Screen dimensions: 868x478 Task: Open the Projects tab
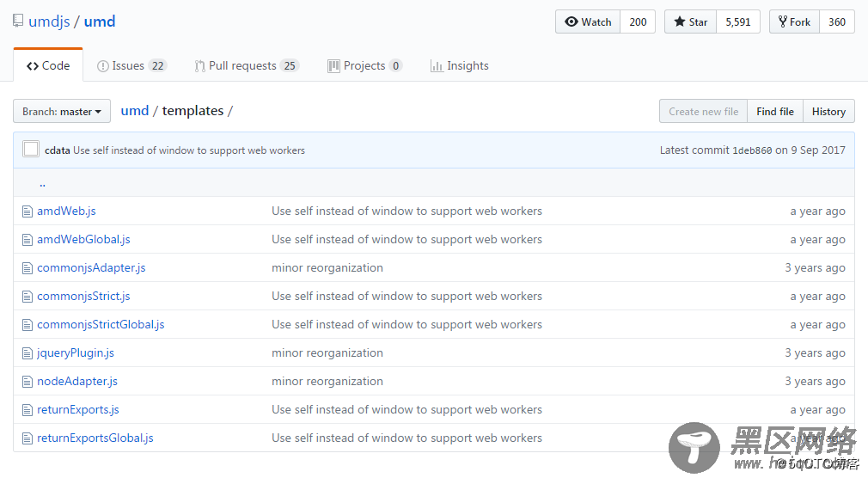pos(364,65)
